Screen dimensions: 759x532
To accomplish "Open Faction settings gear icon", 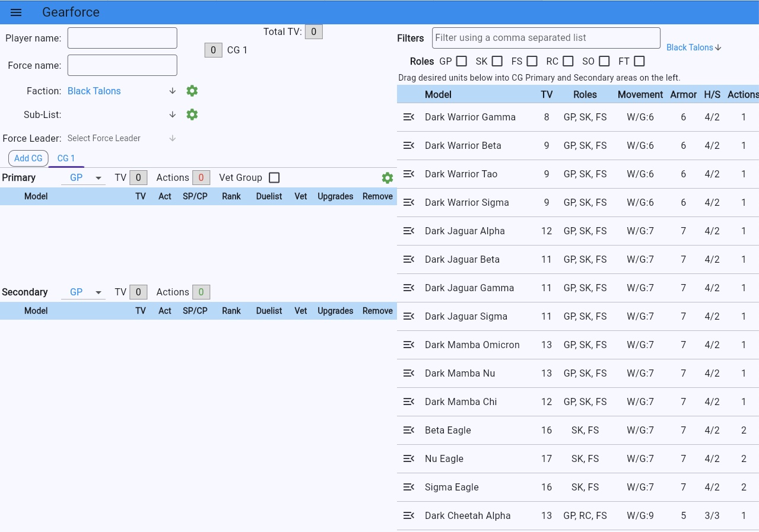I will pos(192,91).
